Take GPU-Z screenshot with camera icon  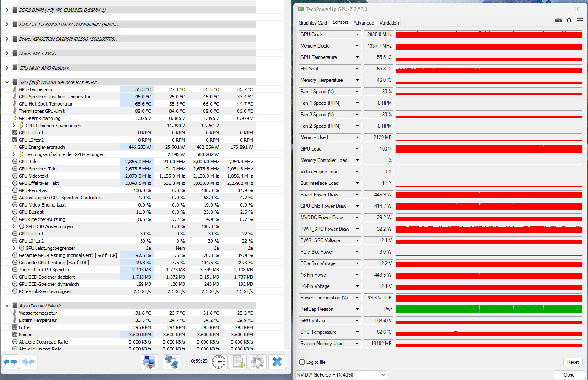tap(558, 20)
